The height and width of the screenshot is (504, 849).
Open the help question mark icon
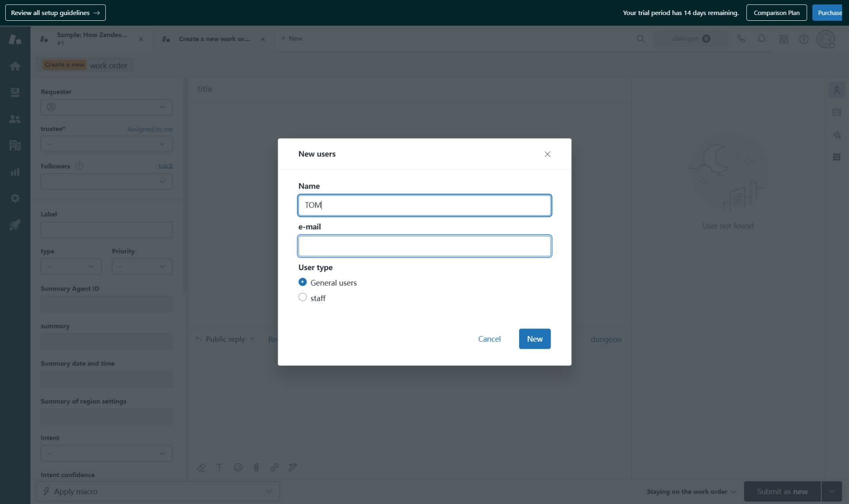click(804, 39)
